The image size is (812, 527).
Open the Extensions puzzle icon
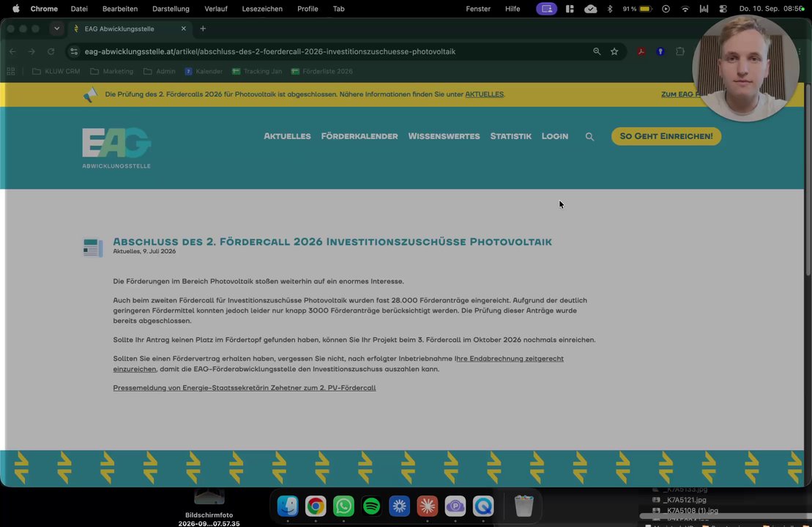pyautogui.click(x=680, y=51)
